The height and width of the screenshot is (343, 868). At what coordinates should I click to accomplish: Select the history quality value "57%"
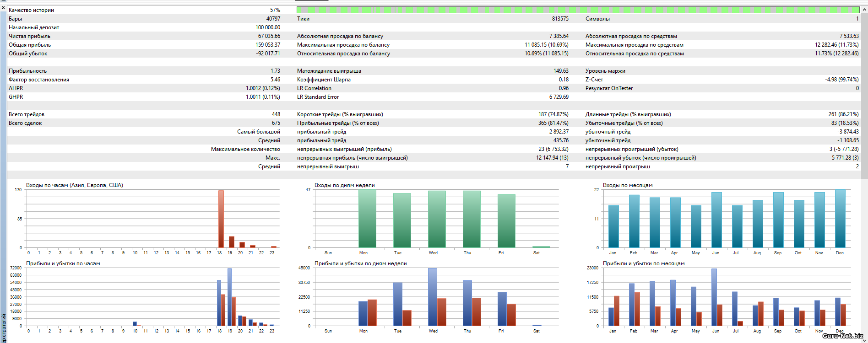[275, 10]
